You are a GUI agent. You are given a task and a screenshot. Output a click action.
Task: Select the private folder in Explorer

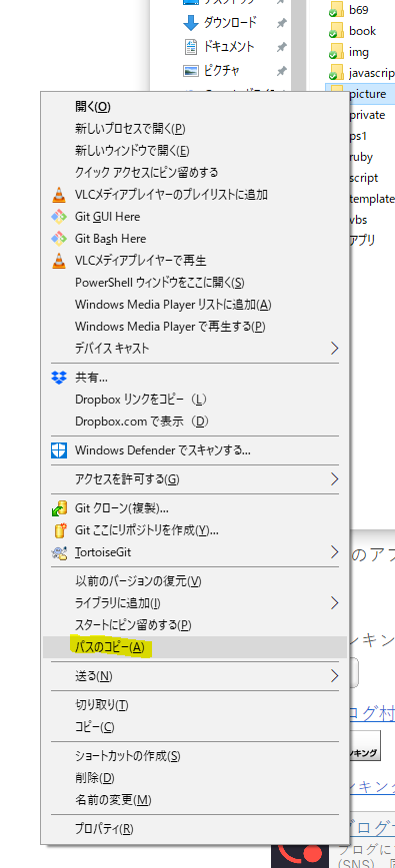pyautogui.click(x=367, y=115)
